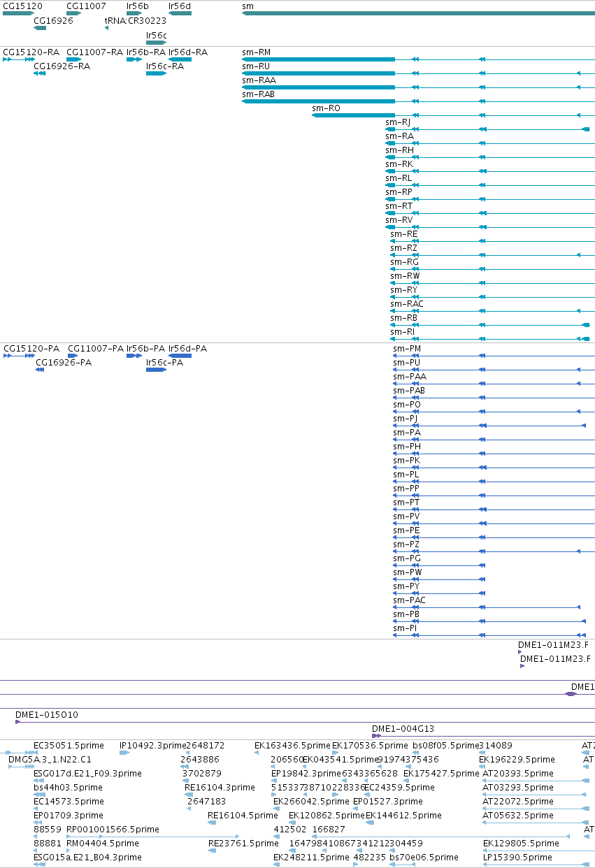
Task: Click the sm-RAA transcript label
Action: tap(259, 80)
